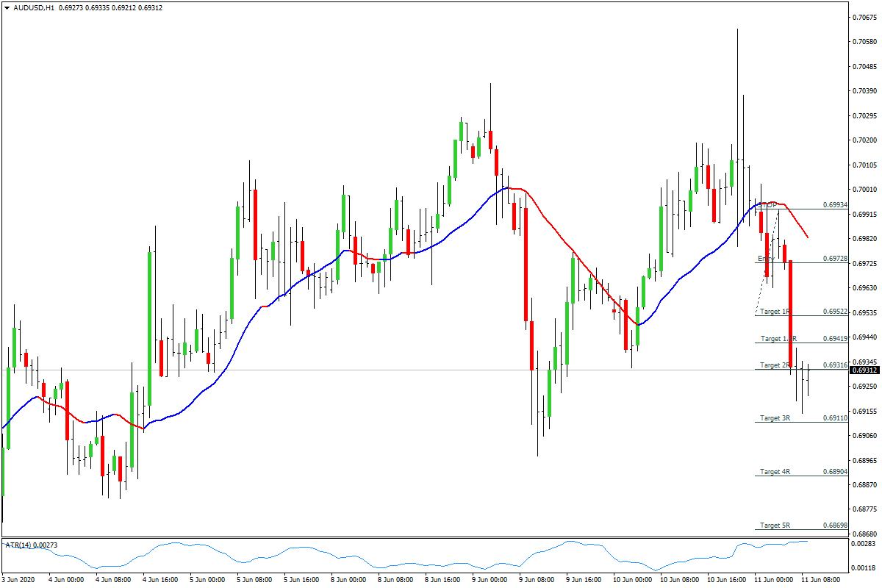The height and width of the screenshot is (588, 882).
Task: Click the 0.69155 price axis label
Action: (865, 410)
